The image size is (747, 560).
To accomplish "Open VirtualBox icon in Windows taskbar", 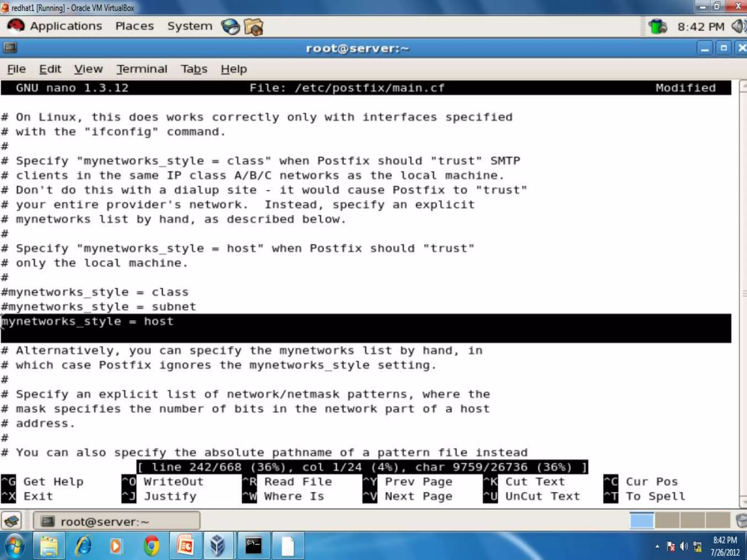I will [217, 545].
